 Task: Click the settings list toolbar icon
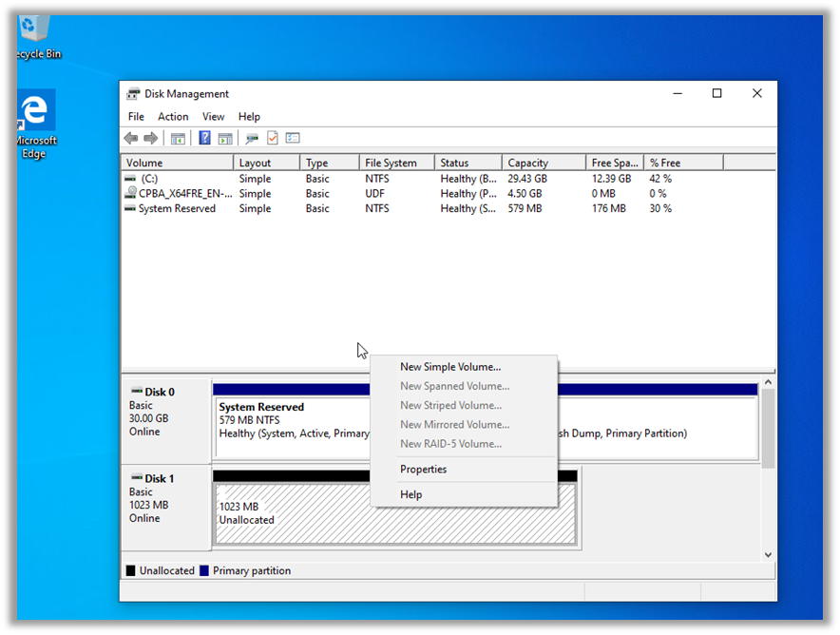293,138
